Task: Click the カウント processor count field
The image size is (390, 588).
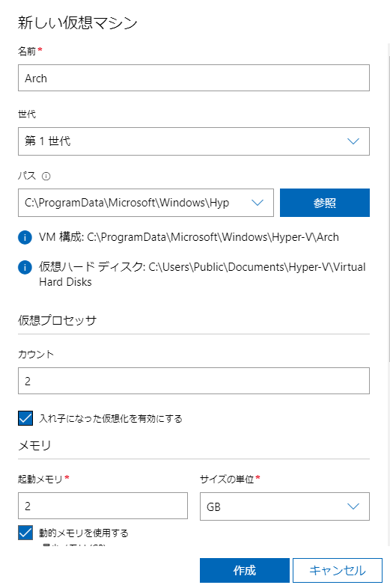Action: pyautogui.click(x=194, y=381)
